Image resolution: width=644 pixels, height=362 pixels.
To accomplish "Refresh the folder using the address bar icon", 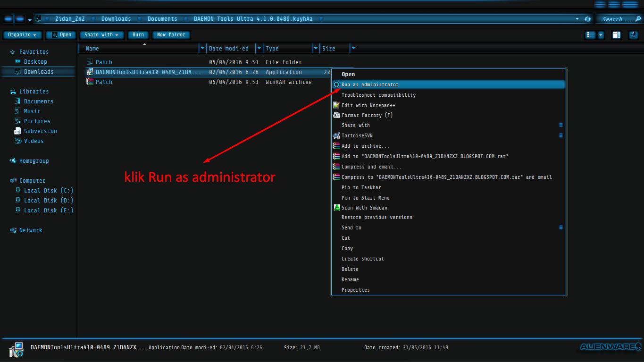I will tap(587, 19).
